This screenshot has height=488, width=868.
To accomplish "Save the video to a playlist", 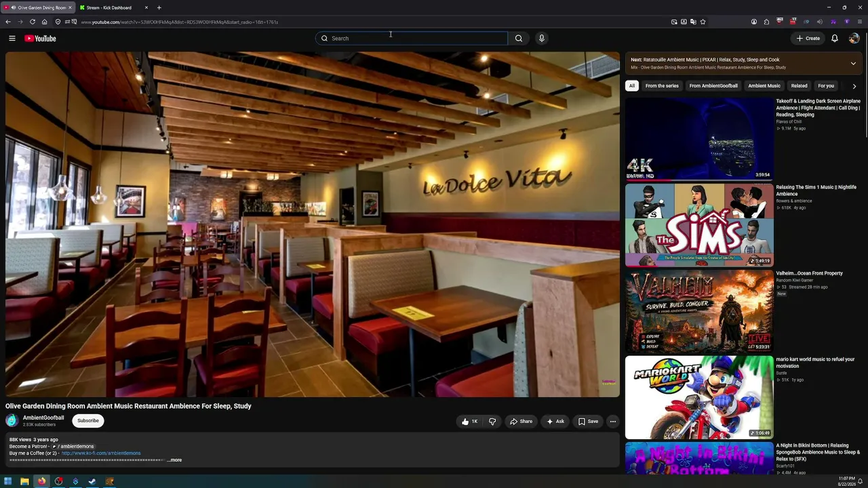I will (x=588, y=422).
